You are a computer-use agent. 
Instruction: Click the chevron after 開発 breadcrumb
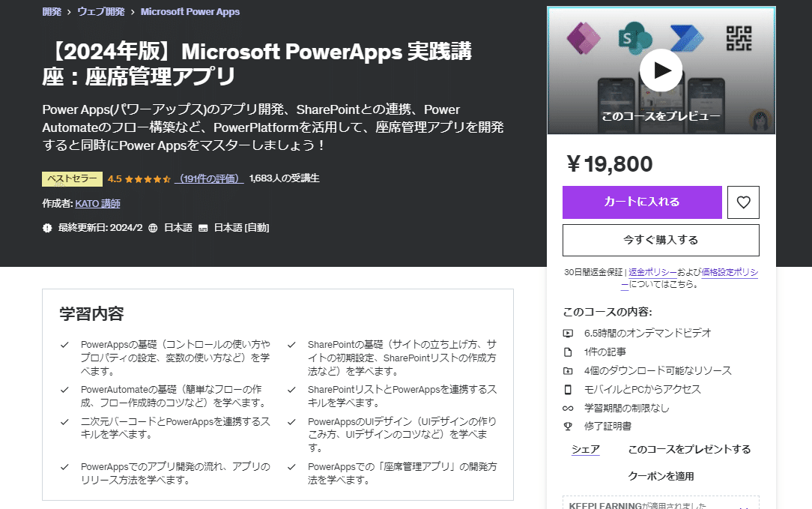69,12
